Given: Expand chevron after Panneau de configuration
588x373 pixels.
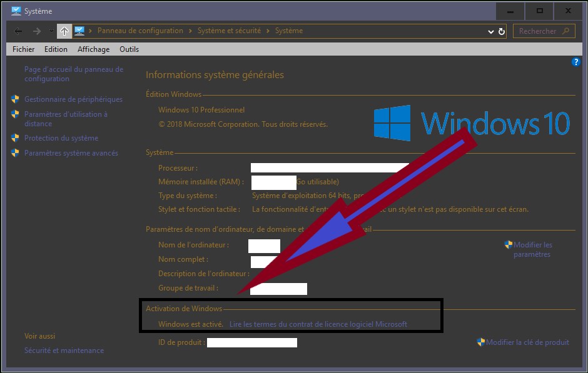Looking at the screenshot, I should (x=190, y=31).
